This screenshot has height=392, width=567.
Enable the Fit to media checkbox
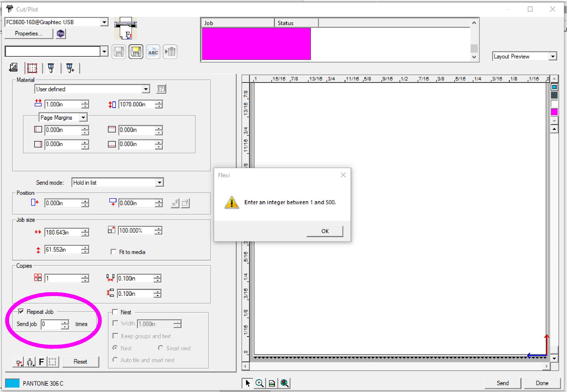pyautogui.click(x=113, y=252)
